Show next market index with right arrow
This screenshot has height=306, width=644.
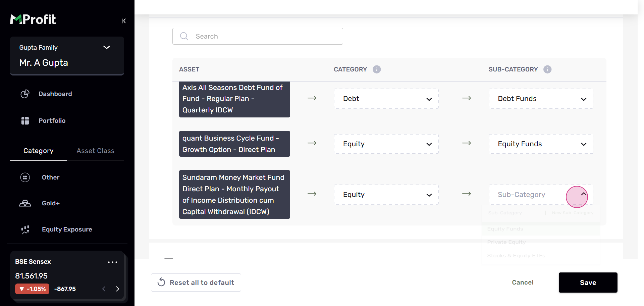point(117,289)
